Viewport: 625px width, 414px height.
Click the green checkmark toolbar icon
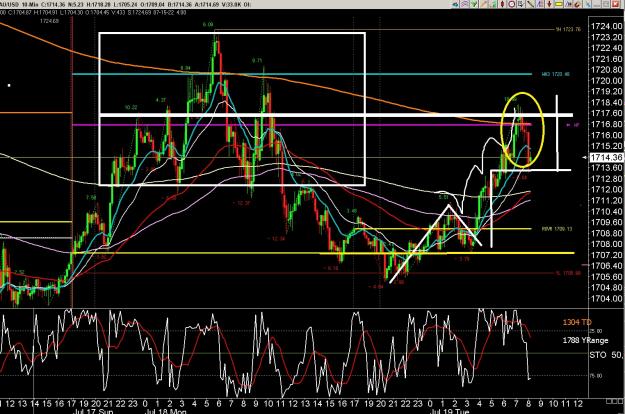(474, 4)
